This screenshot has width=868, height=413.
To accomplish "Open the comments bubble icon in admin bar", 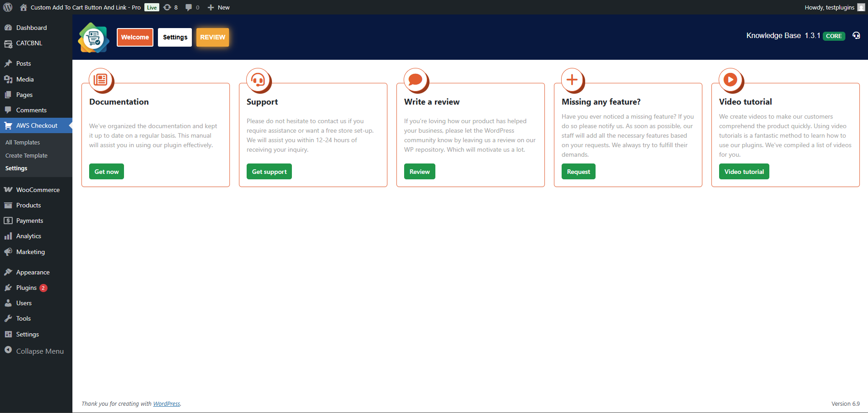I will [x=189, y=7].
